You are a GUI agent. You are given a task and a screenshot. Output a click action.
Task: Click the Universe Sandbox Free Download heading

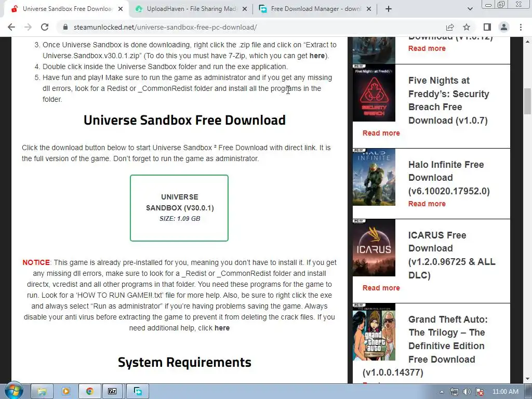click(184, 120)
